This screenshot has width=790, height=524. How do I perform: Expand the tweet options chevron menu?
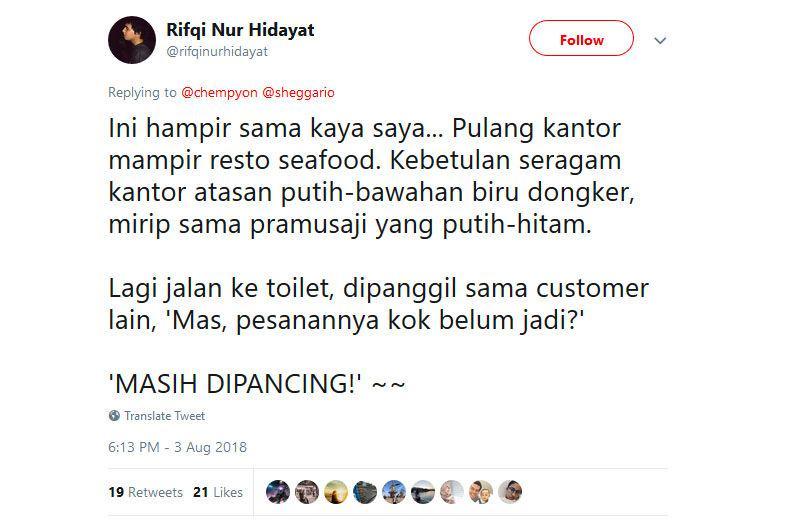click(x=660, y=40)
